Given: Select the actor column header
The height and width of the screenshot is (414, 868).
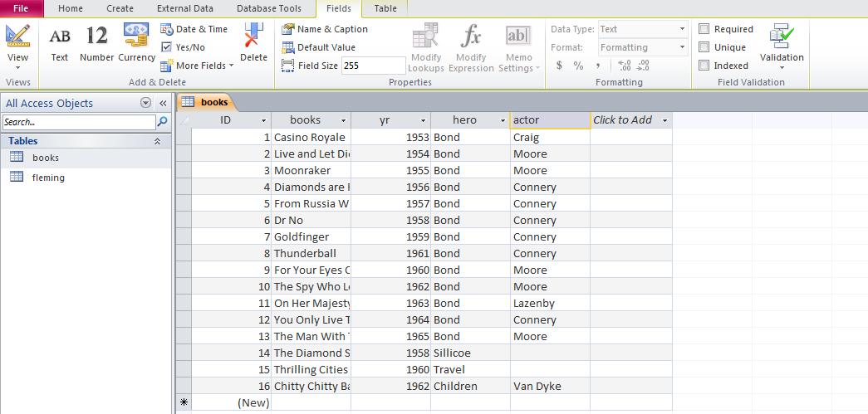Looking at the screenshot, I should (x=550, y=120).
